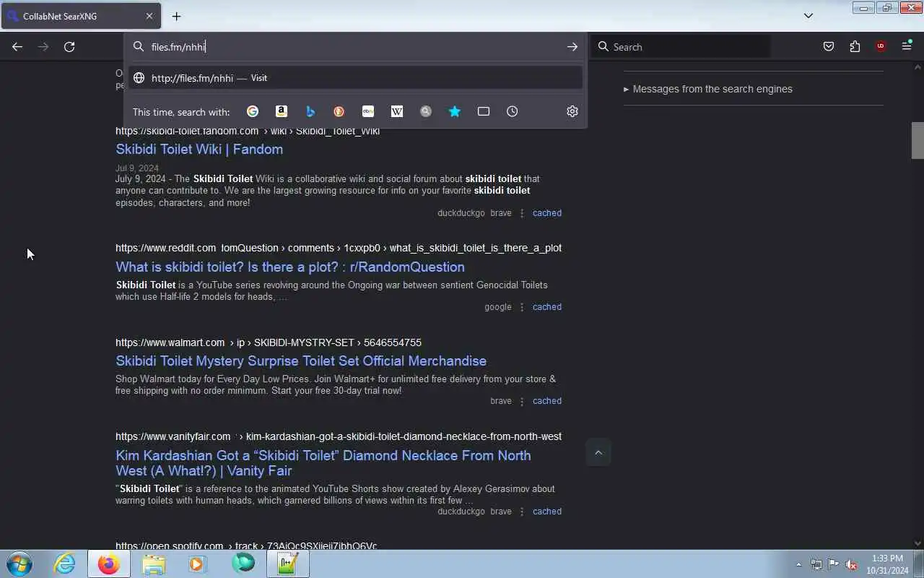Click the page vertical scrollbar thumb

(x=918, y=140)
